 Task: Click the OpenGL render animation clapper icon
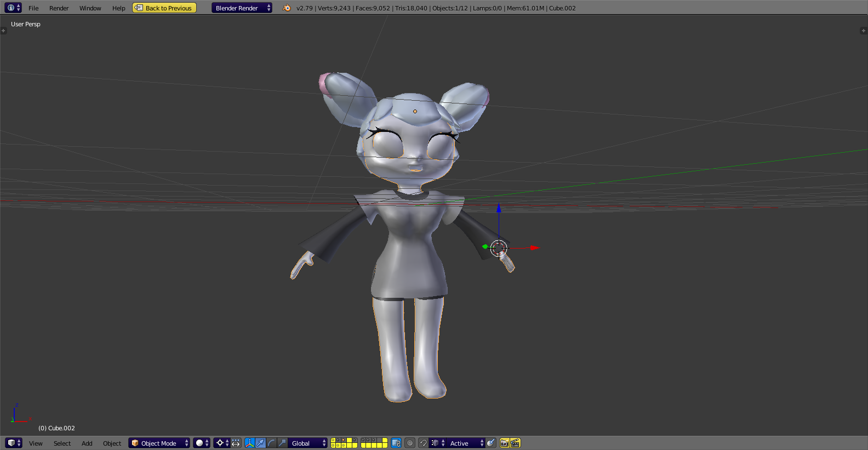(x=515, y=443)
